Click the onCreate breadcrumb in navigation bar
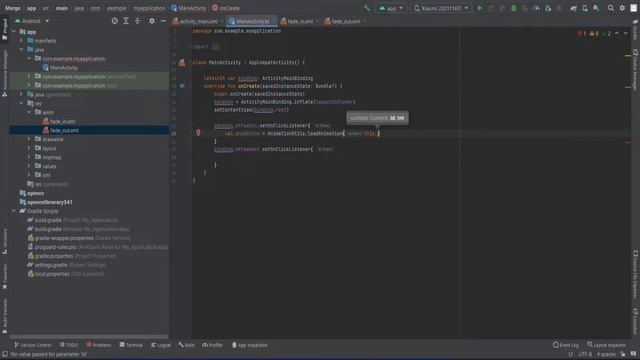 [x=226, y=8]
